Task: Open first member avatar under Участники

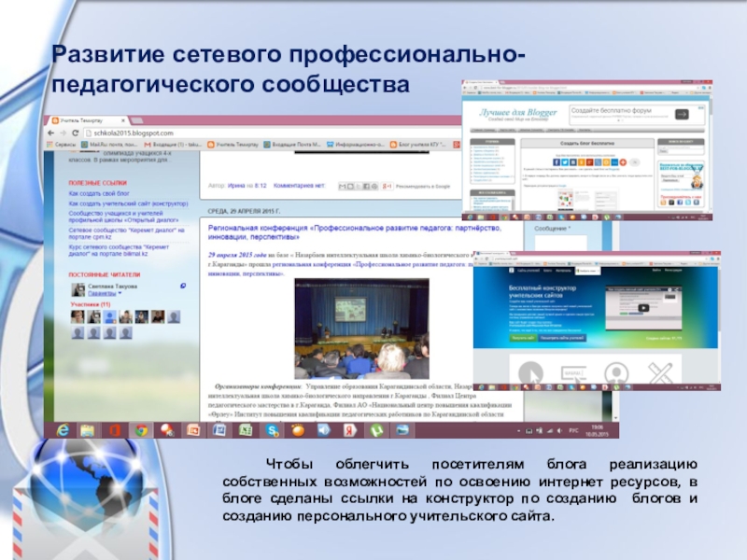Action: coord(78,316)
